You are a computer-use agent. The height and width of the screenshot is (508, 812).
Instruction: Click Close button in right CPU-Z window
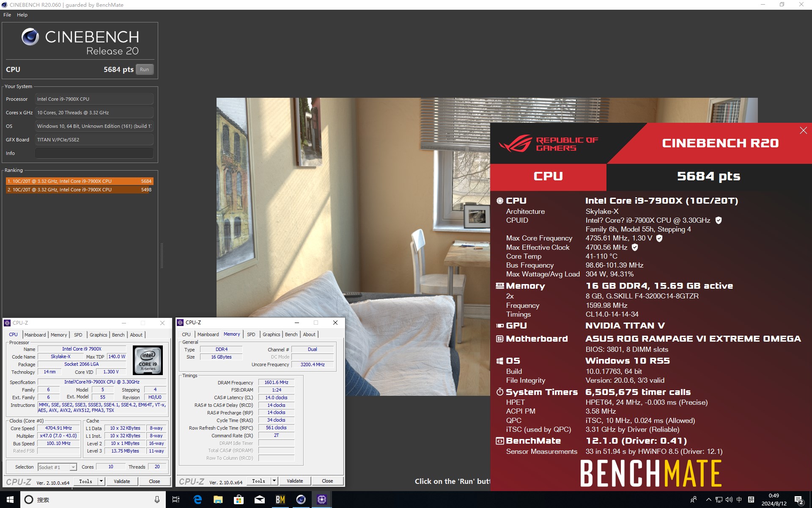(327, 481)
